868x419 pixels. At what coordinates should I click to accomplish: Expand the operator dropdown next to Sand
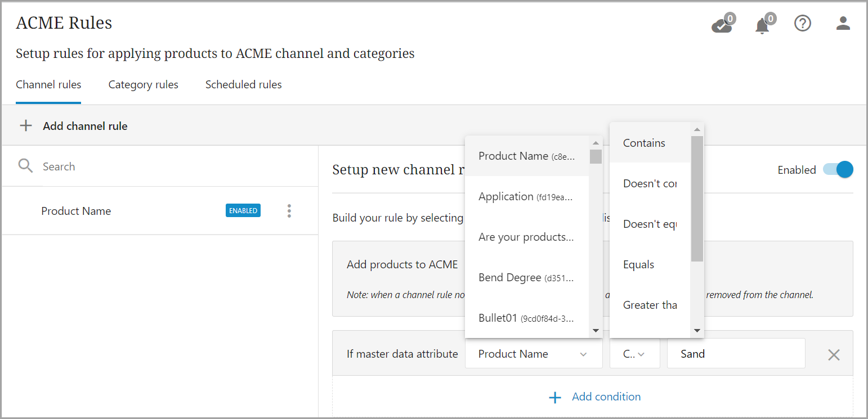(634, 354)
